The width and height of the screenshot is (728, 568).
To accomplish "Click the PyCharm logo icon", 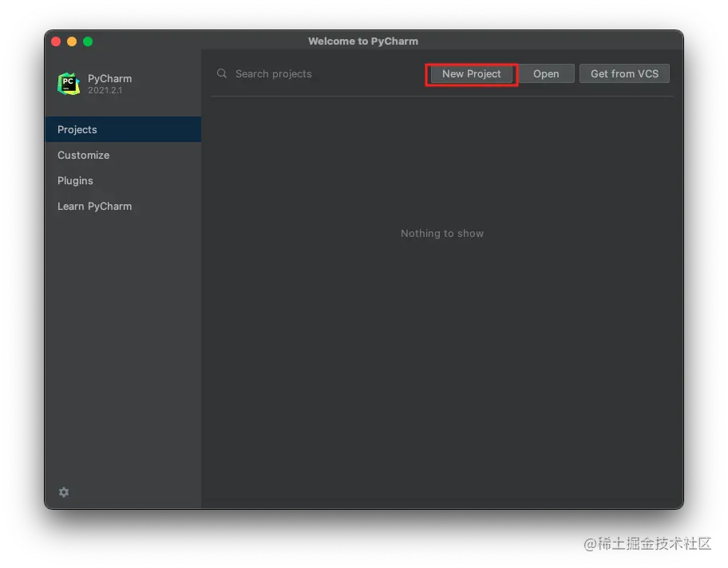I will tap(69, 84).
